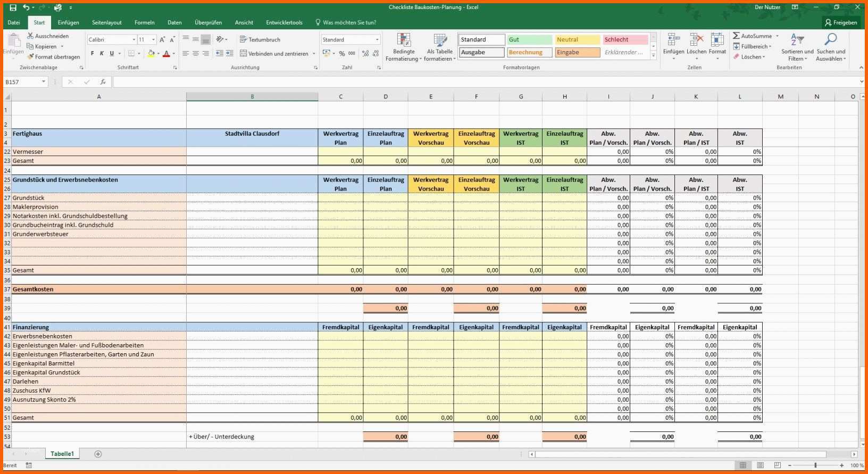This screenshot has width=868, height=474.
Task: Open the font size dropdown
Action: coord(154,39)
